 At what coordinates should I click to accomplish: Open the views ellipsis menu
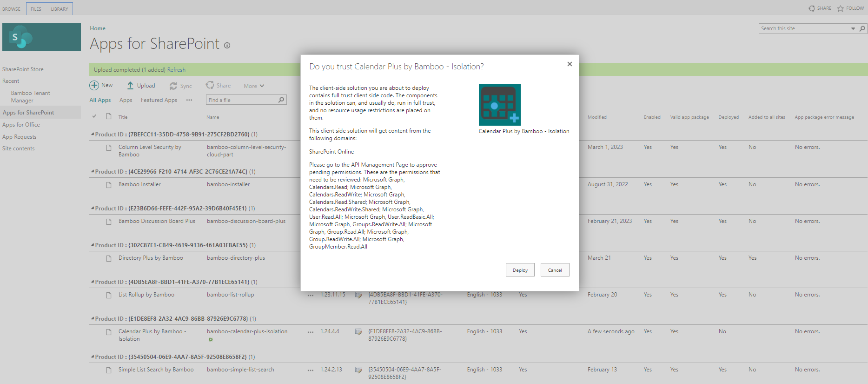189,100
